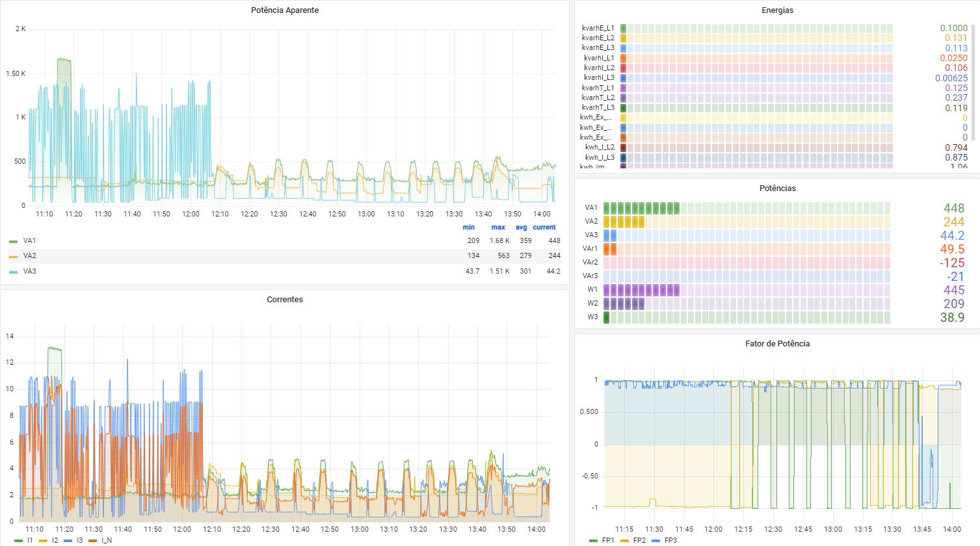
Task: Click the Energias panel title
Action: pyautogui.click(x=777, y=10)
